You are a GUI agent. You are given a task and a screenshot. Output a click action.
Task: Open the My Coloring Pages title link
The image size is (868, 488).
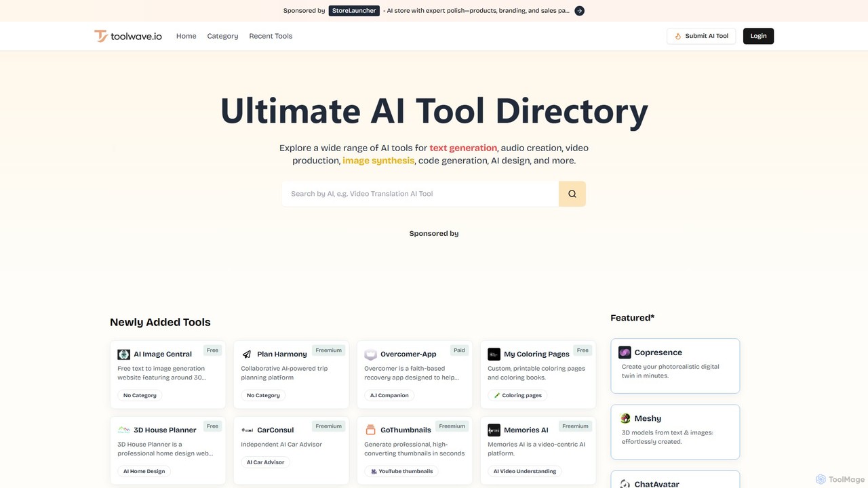(536, 354)
